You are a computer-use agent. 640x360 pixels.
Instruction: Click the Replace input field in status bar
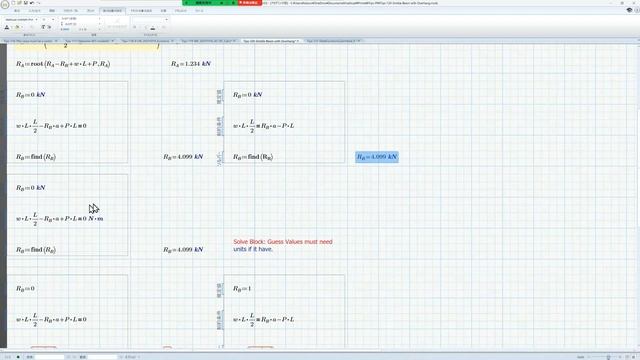[x=102, y=357]
